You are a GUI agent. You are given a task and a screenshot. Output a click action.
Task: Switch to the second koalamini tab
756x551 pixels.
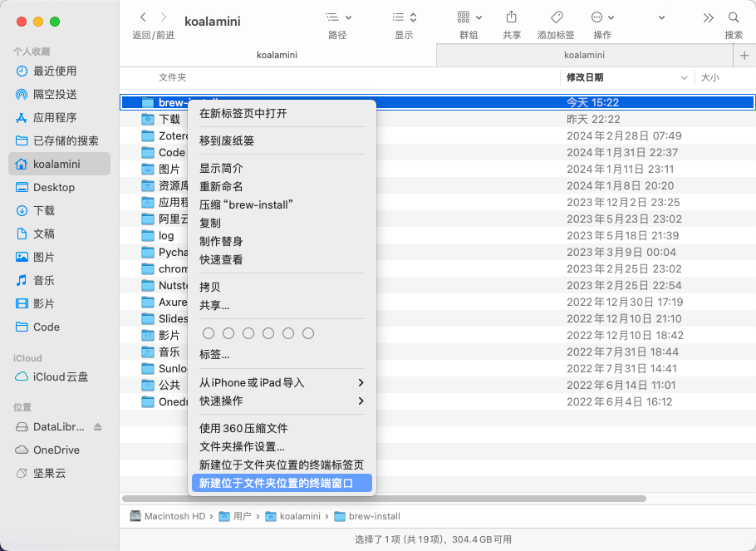coord(585,55)
